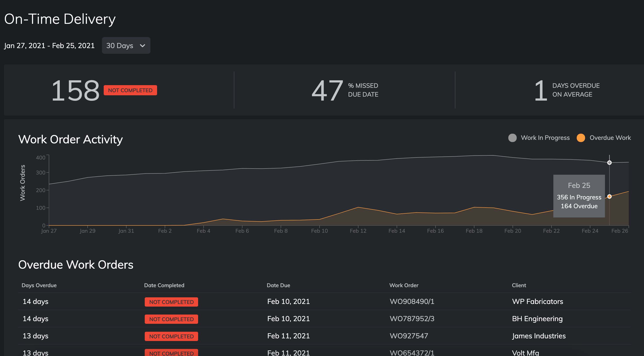Select the Overdue Work Orders section header
This screenshot has width=644, height=356.
[x=76, y=264]
